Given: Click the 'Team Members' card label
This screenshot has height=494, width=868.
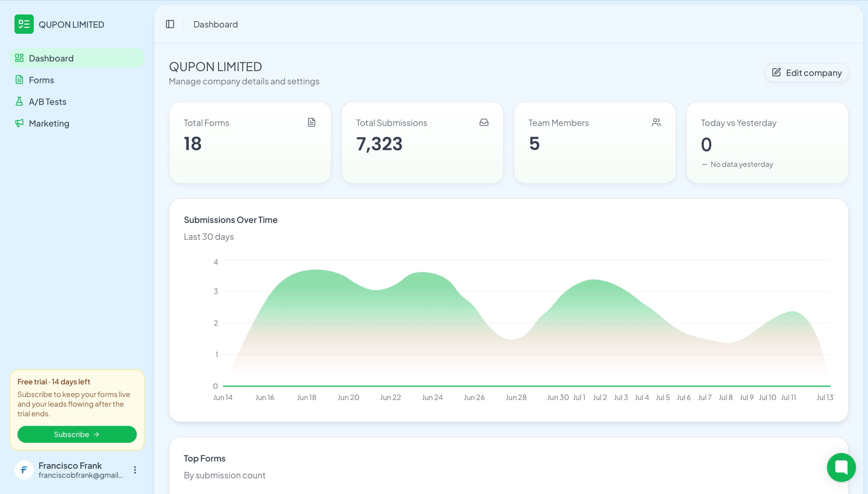Looking at the screenshot, I should pos(558,123).
